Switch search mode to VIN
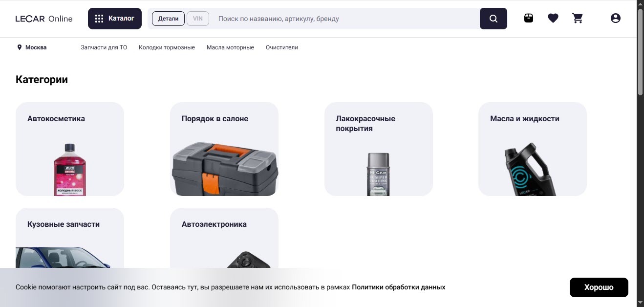Viewport: 644px width, 307px height. 197,19
